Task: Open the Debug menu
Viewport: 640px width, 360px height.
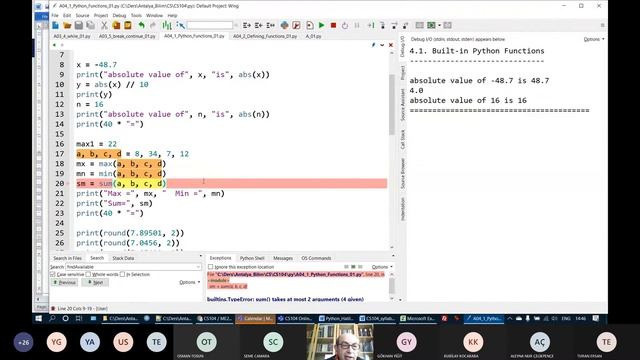Action: click(119, 16)
